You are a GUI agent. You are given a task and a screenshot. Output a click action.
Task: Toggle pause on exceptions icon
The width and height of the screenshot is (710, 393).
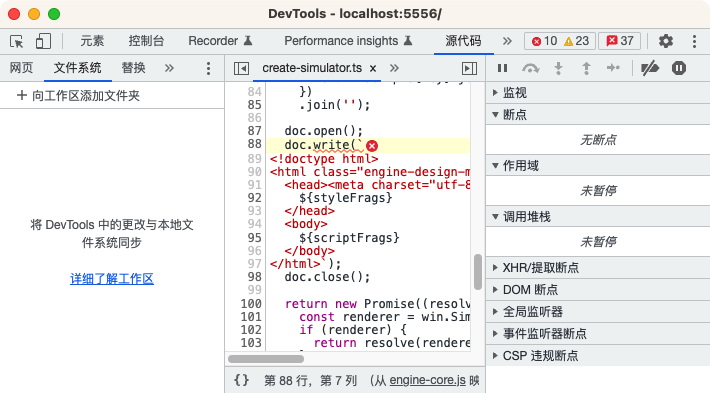(x=679, y=68)
